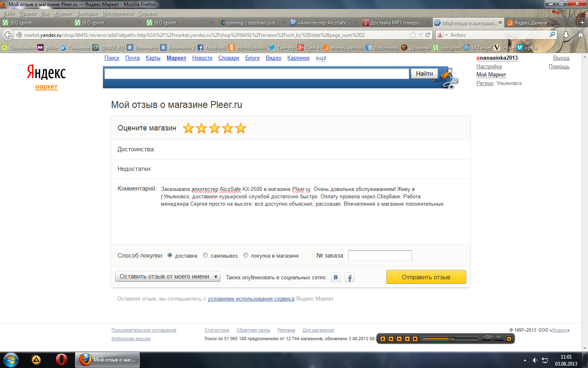Show hidden system tray icons
This screenshot has height=368, width=588.
pyautogui.click(x=525, y=360)
